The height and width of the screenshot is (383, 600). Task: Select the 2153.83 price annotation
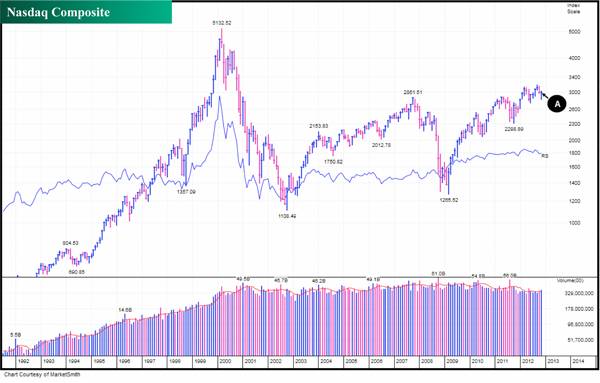[x=319, y=126]
